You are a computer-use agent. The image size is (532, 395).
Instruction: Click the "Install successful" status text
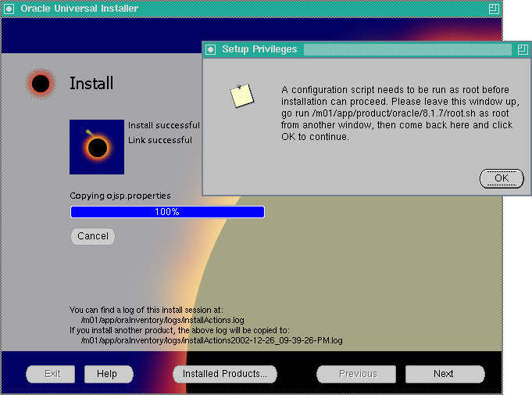tap(163, 125)
